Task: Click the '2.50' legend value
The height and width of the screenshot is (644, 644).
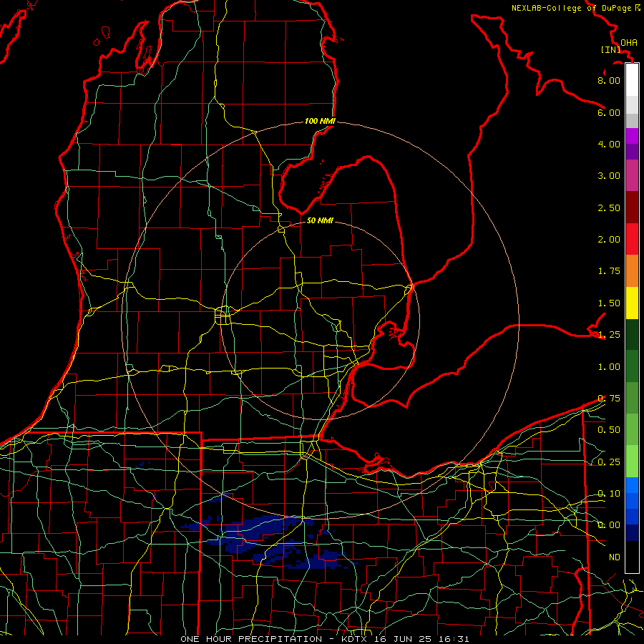Action: pyautogui.click(x=609, y=208)
